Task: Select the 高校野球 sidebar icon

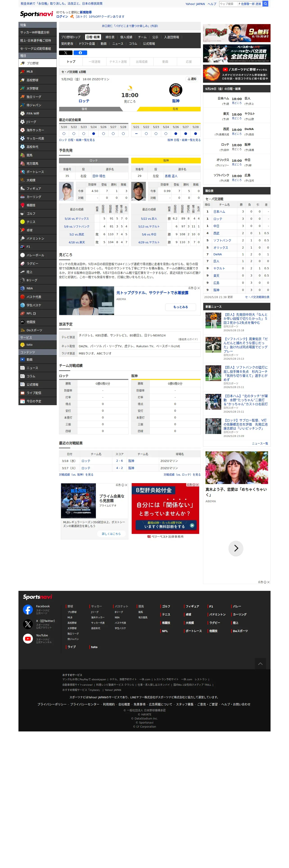Action: coord(23,80)
